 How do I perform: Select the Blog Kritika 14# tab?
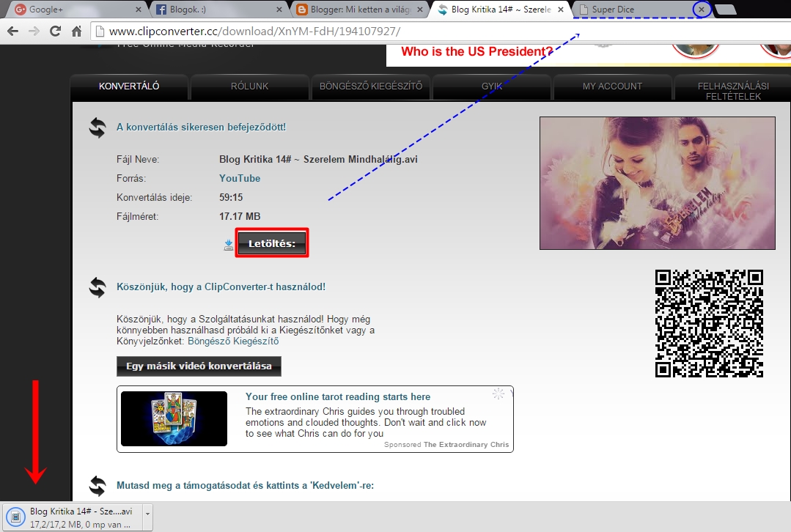coord(499,9)
